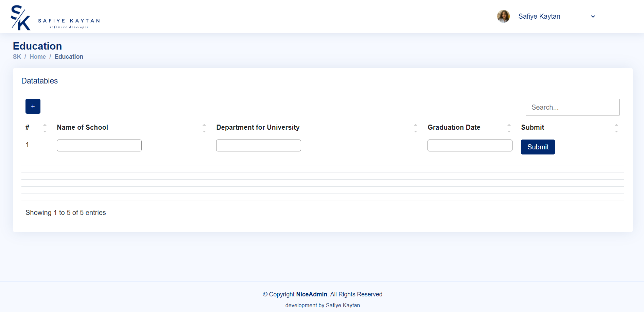
Task: Click the SK breadcrumb link
Action: [x=17, y=56]
